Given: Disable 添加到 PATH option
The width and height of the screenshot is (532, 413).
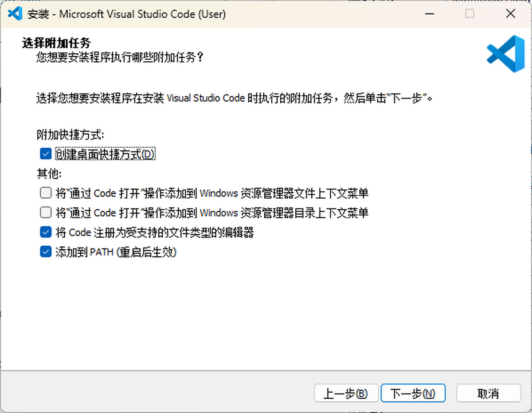Looking at the screenshot, I should click(46, 252).
